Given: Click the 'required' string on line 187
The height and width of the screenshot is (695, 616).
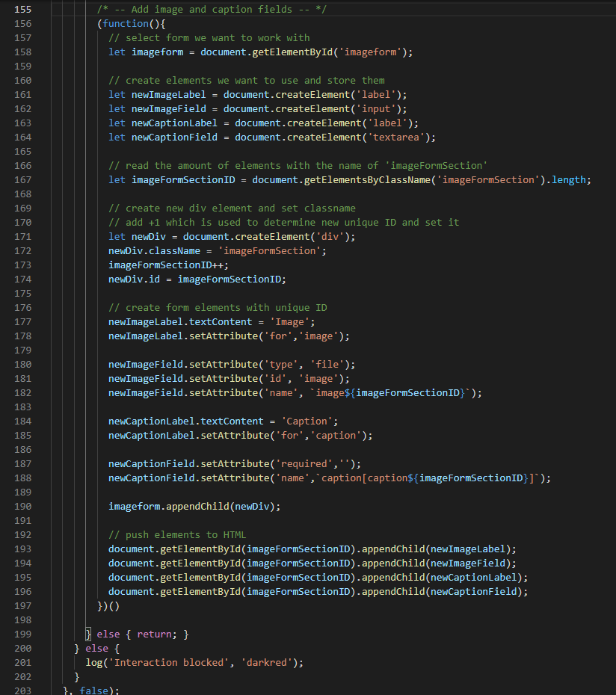Looking at the screenshot, I should (304, 463).
